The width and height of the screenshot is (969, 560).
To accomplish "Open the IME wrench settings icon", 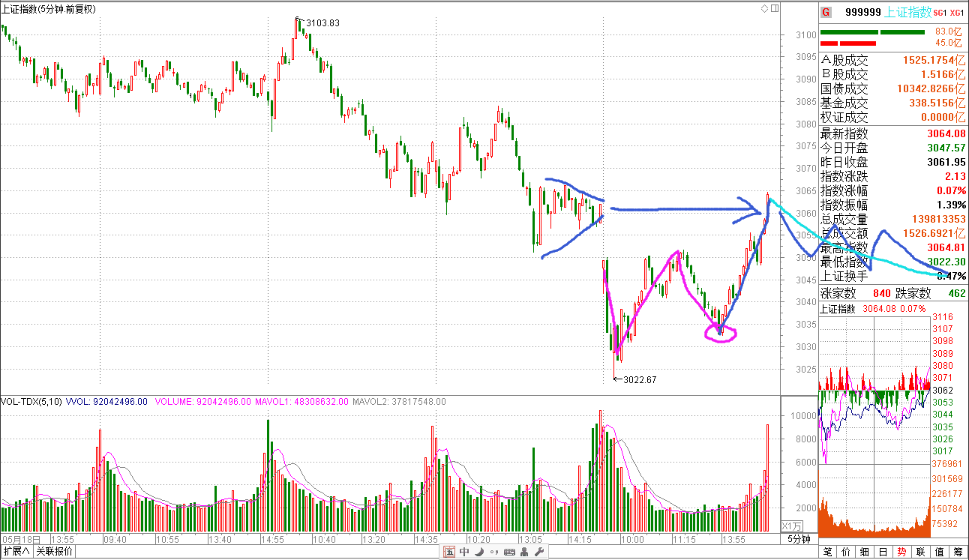I will (538, 553).
